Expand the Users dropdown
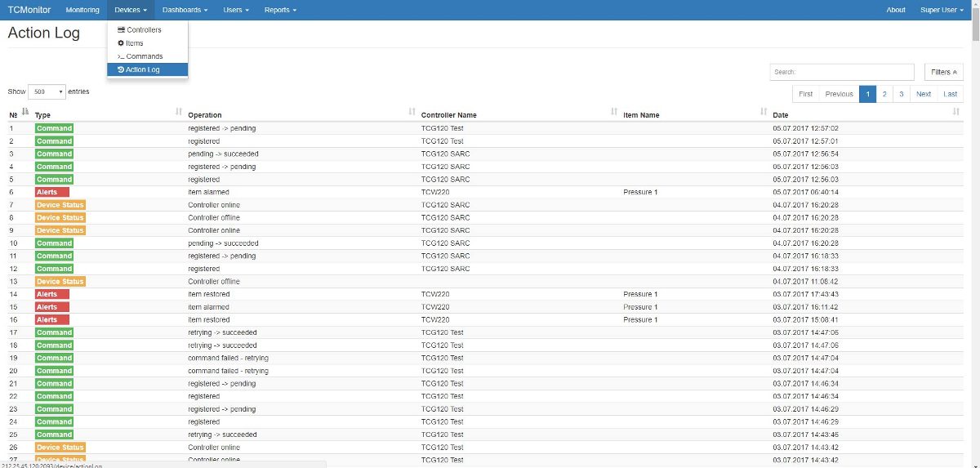Image resolution: width=980 pixels, height=468 pixels. coord(236,10)
